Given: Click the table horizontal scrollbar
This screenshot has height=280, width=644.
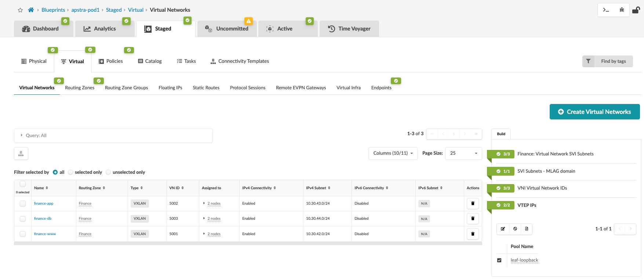Looking at the screenshot, I should click(248, 243).
